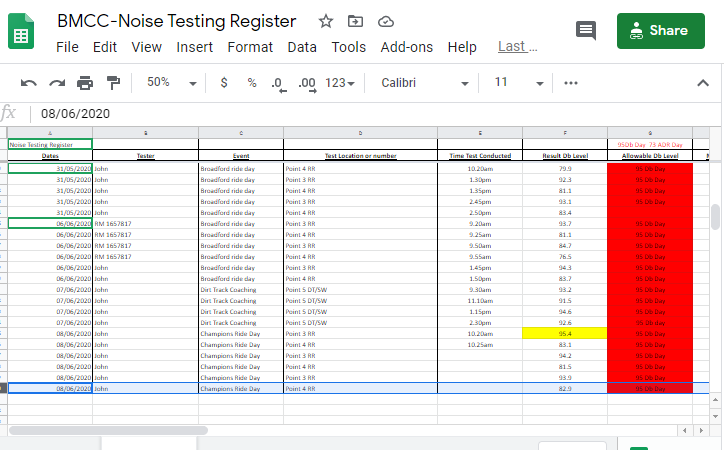
Task: Select the 82.9 result cell
Action: [x=565, y=389]
